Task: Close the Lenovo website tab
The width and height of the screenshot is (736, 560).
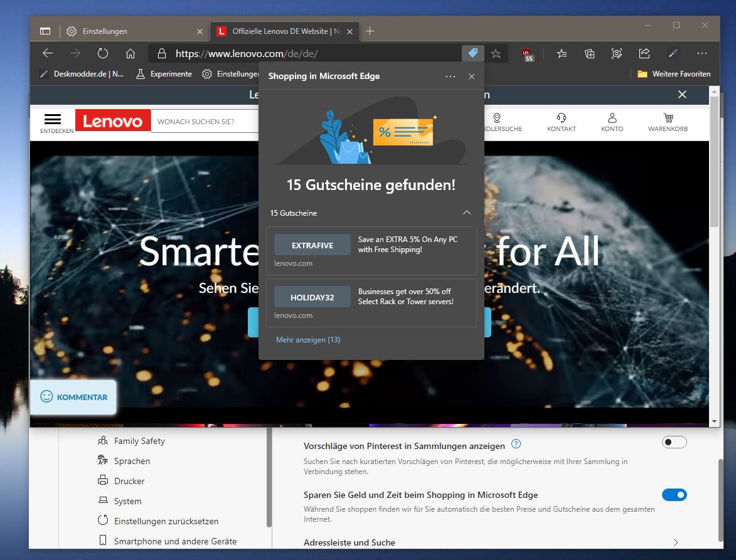Action: [349, 31]
